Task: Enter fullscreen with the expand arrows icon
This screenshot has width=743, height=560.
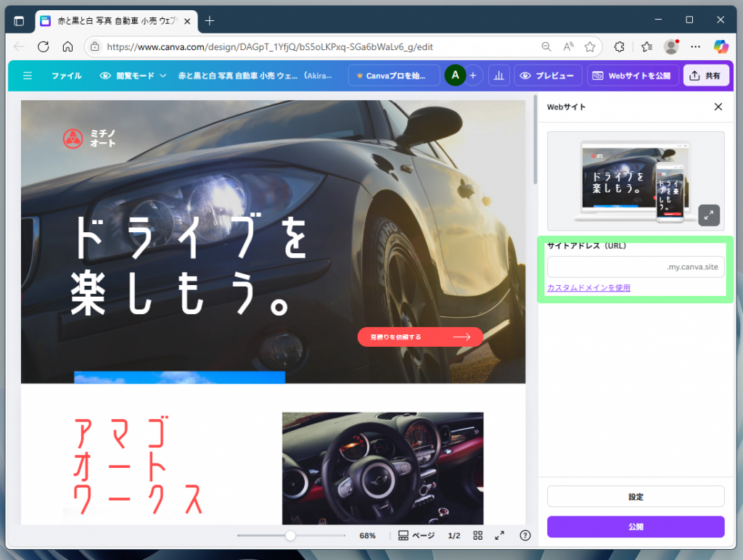Action: pos(499,535)
